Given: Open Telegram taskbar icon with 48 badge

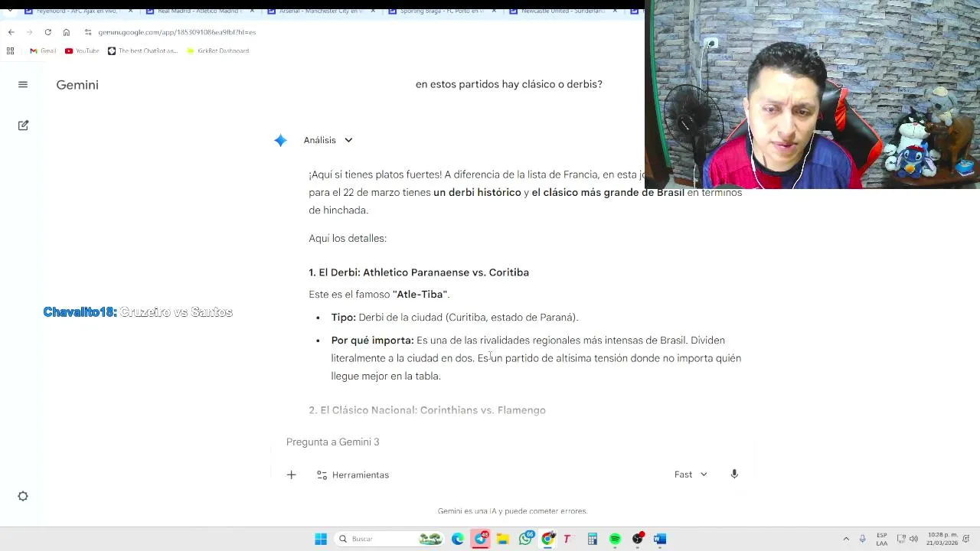Looking at the screenshot, I should point(481,539).
